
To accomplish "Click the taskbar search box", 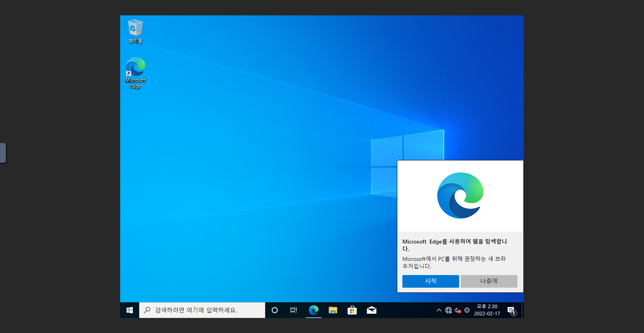I will (x=202, y=310).
